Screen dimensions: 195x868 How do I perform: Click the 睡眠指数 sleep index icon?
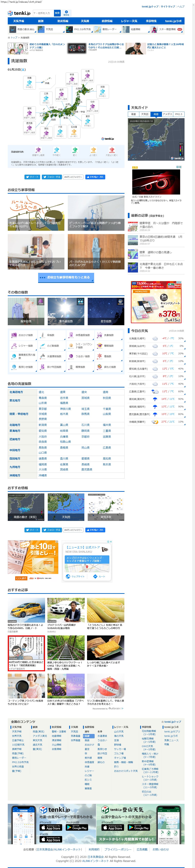click(100, 345)
